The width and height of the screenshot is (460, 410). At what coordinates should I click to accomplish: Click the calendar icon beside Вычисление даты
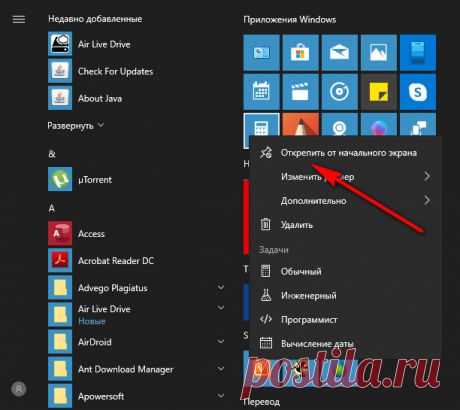pos(266,343)
